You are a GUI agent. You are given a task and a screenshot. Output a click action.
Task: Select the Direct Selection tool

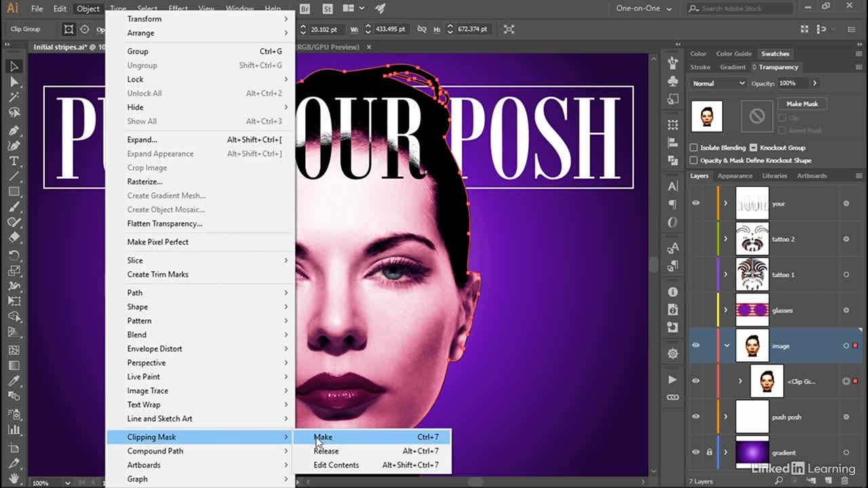[14, 82]
